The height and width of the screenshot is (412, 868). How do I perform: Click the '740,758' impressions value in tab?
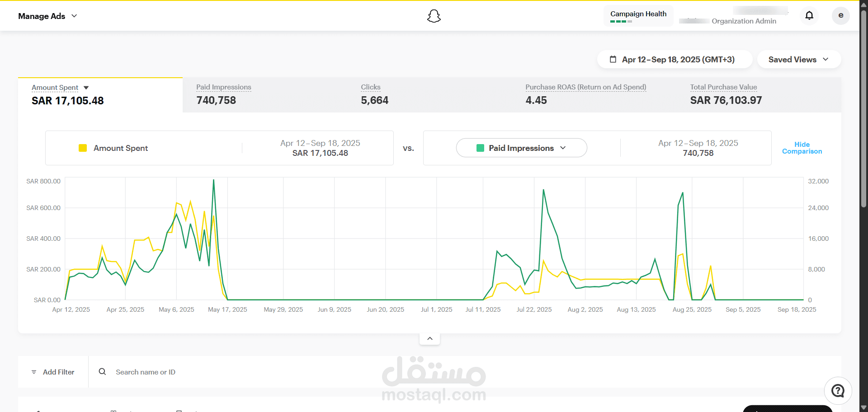click(216, 100)
